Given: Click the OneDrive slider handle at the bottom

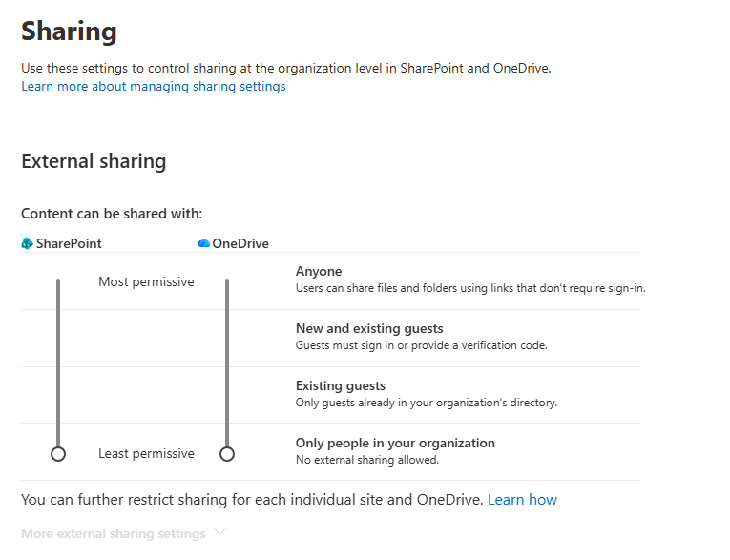Looking at the screenshot, I should coord(227,454).
